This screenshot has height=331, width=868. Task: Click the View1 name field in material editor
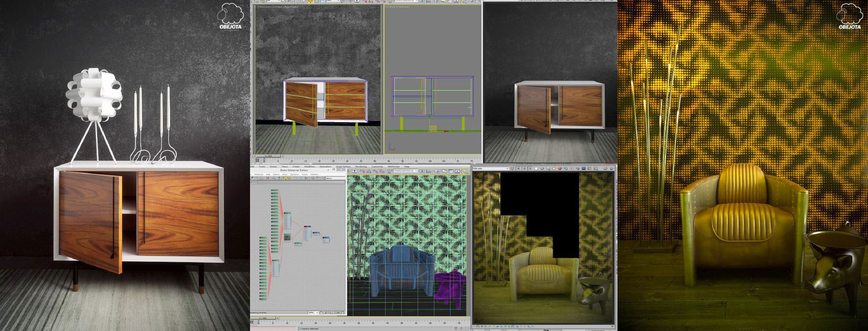tap(329, 178)
